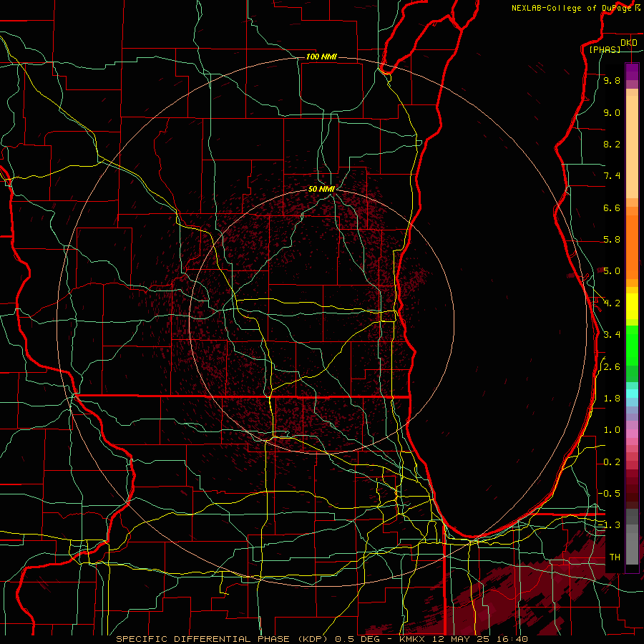Viewport: 644px width, 644px height.
Task: Click the 2.6 legend value
Action: pyautogui.click(x=612, y=367)
